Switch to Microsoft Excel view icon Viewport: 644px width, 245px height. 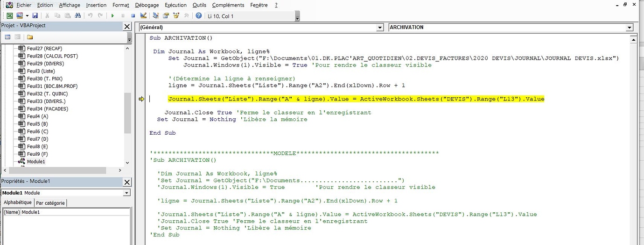(9, 16)
